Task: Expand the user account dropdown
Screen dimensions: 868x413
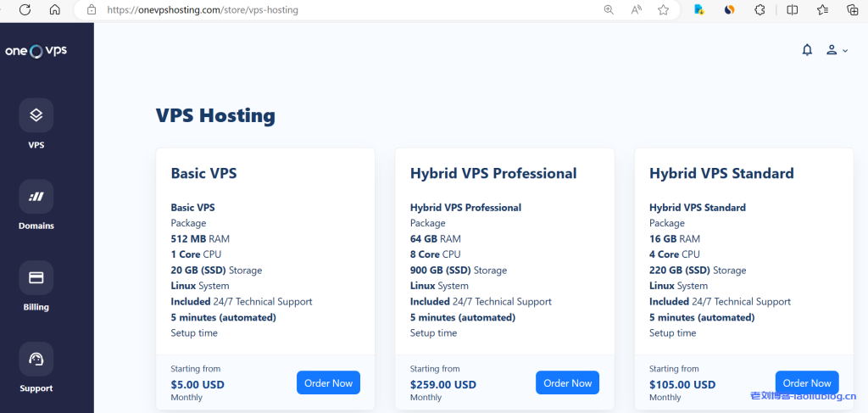Action: [836, 50]
